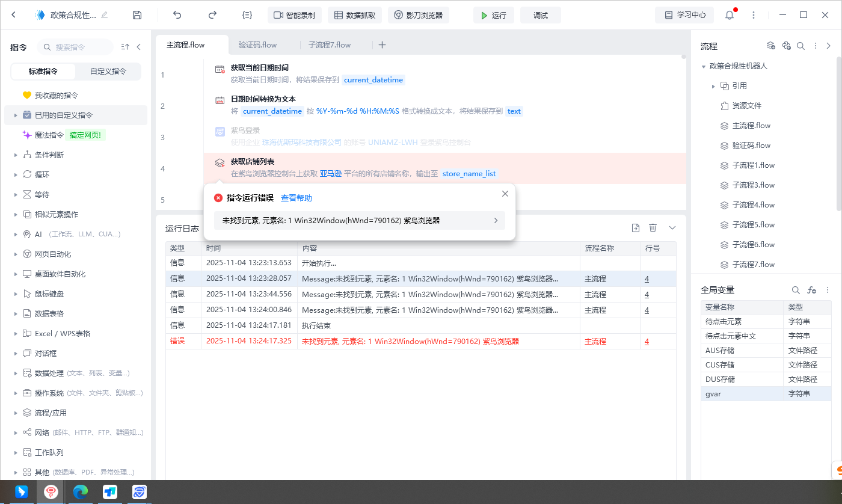
Task: Click the 获取店铺列表 instruction icon in row 4
Action: tap(220, 162)
